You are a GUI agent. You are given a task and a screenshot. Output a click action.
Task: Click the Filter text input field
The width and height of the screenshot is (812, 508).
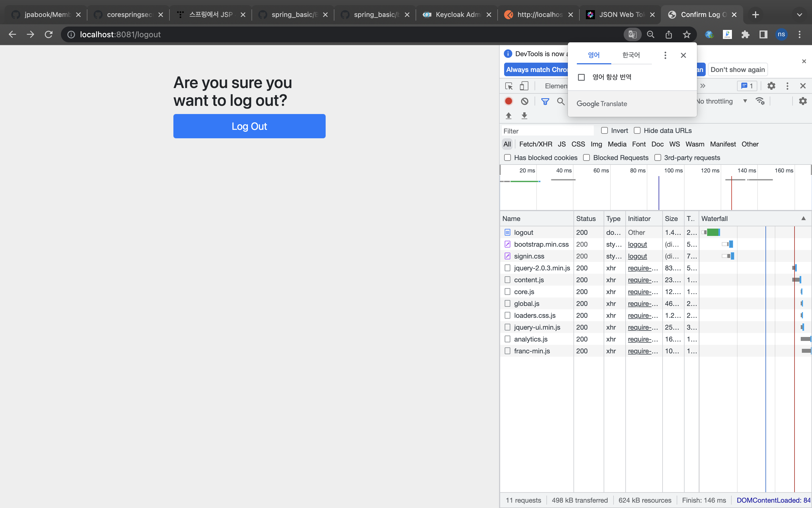pyautogui.click(x=548, y=131)
